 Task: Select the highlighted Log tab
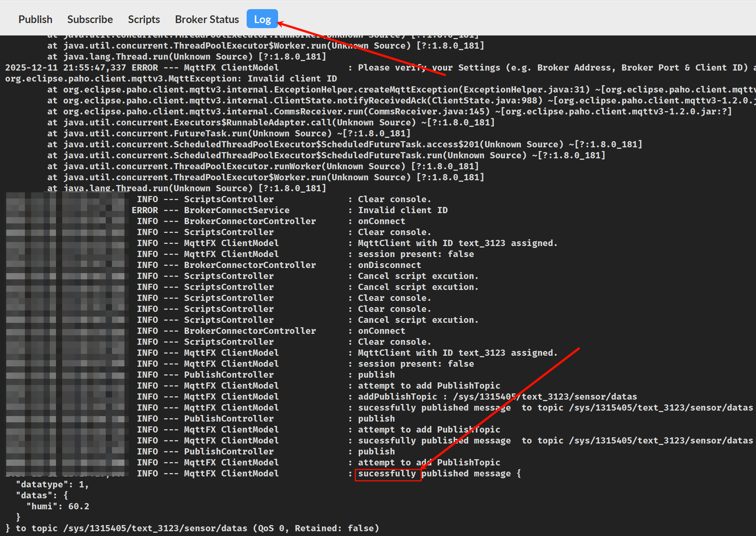click(262, 19)
